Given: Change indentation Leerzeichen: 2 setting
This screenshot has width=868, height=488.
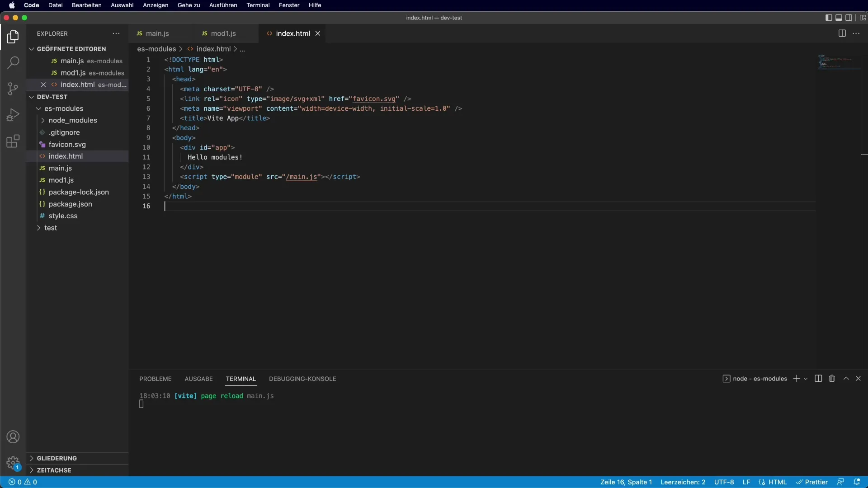Looking at the screenshot, I should coord(683,482).
